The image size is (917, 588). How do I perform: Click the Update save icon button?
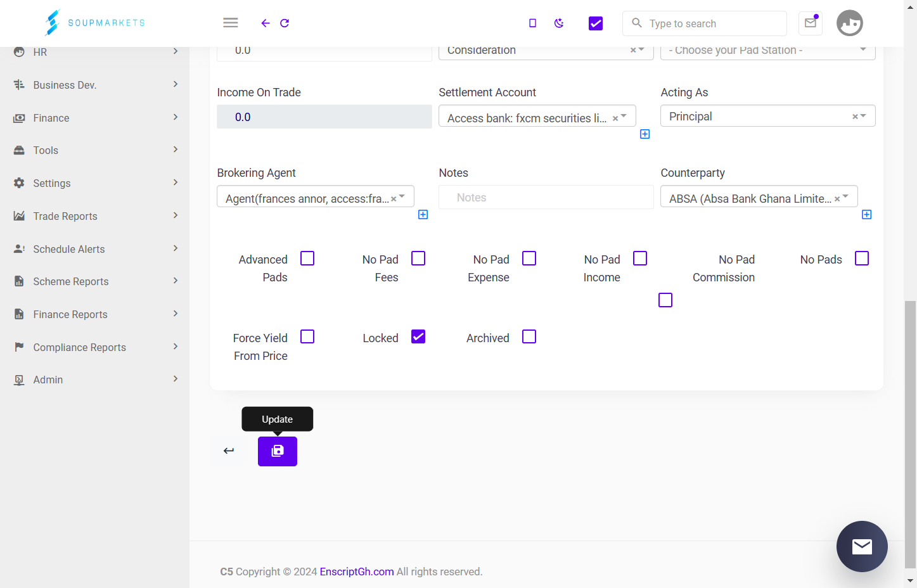point(278,451)
